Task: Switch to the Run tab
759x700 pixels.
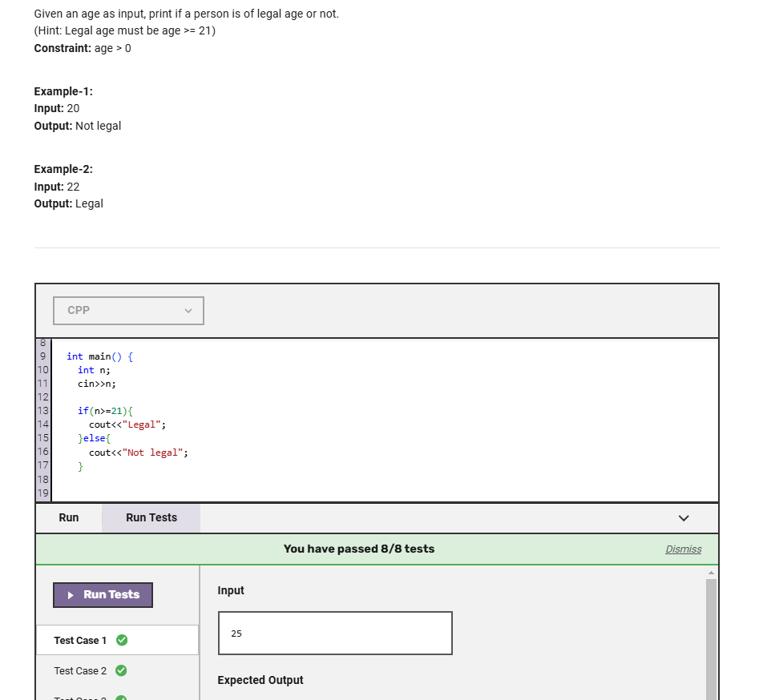Action: (x=69, y=517)
